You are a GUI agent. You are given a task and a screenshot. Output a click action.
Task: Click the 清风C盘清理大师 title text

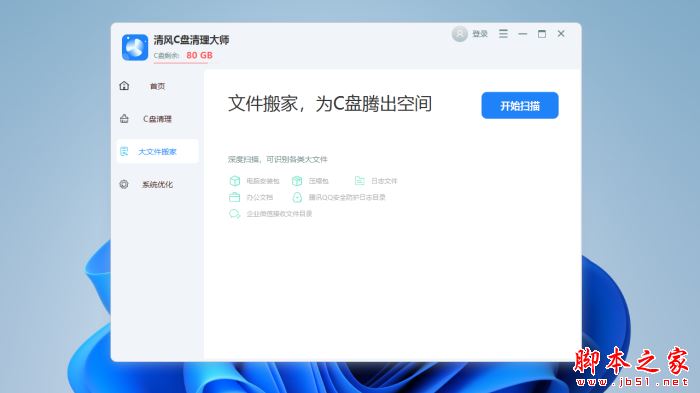click(x=191, y=40)
